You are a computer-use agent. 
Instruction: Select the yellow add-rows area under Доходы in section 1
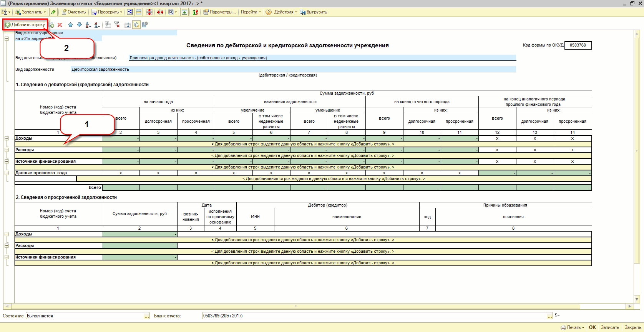point(303,144)
